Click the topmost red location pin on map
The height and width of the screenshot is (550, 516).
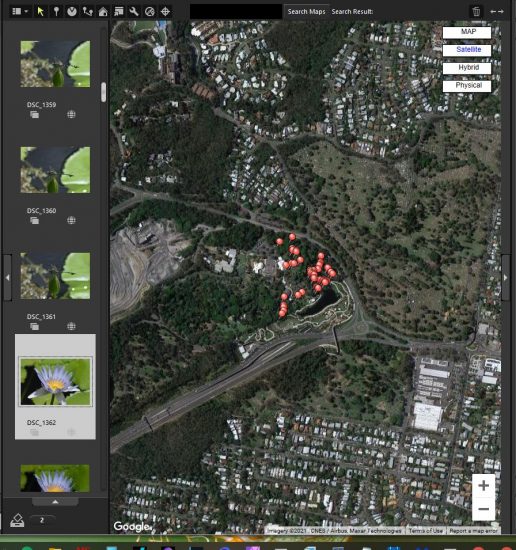pyautogui.click(x=292, y=237)
